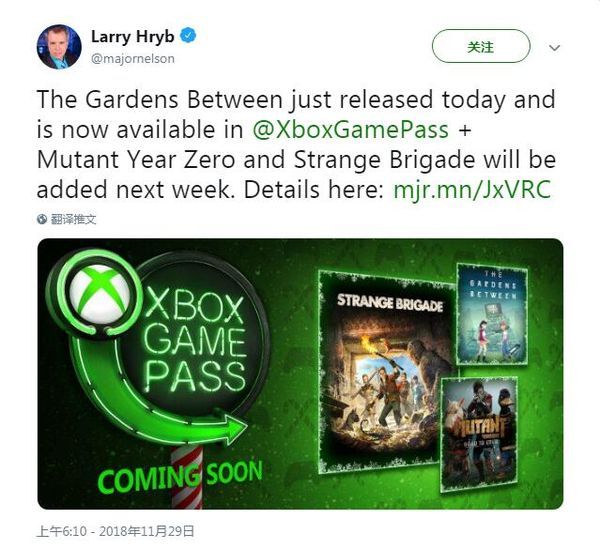Open the Larry Hryb display name
The width and height of the screenshot is (600, 549).
point(132,36)
